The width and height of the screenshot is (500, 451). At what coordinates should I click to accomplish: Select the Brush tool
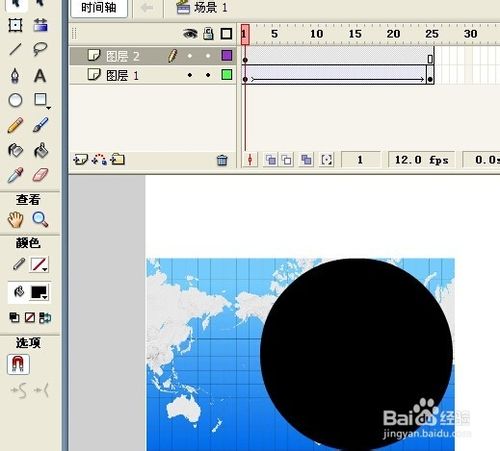tap(41, 125)
